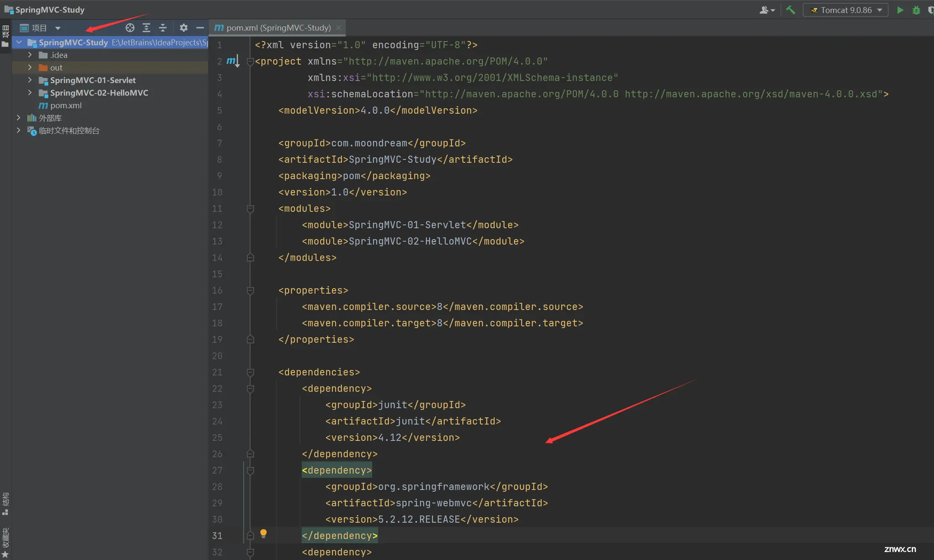The width and height of the screenshot is (934, 560).
Task: Open the 收藏夹 favorites side tab
Action: [x=5, y=542]
